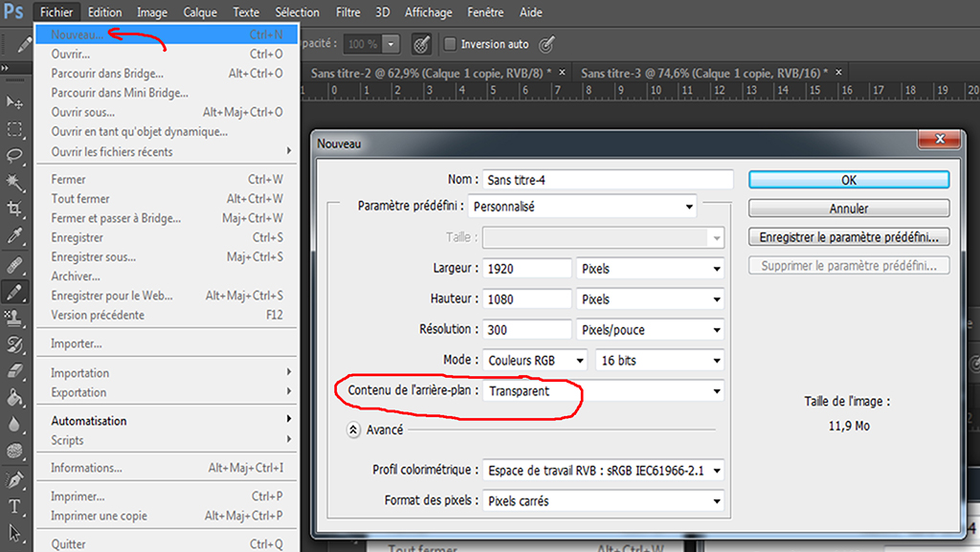Expand Ouvrir les fichiers récents submenu
Image resolution: width=980 pixels, height=552 pixels.
167,152
